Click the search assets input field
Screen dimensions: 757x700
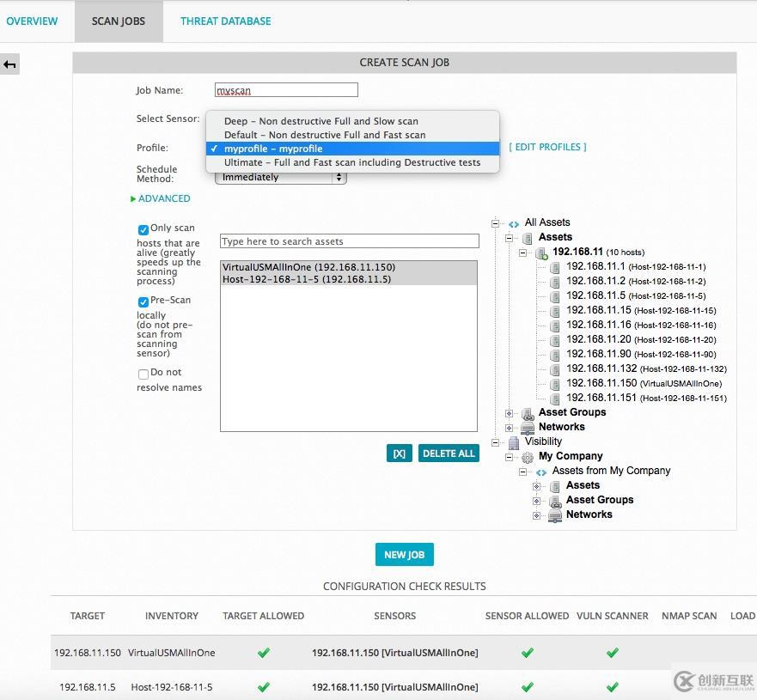pyautogui.click(x=350, y=241)
